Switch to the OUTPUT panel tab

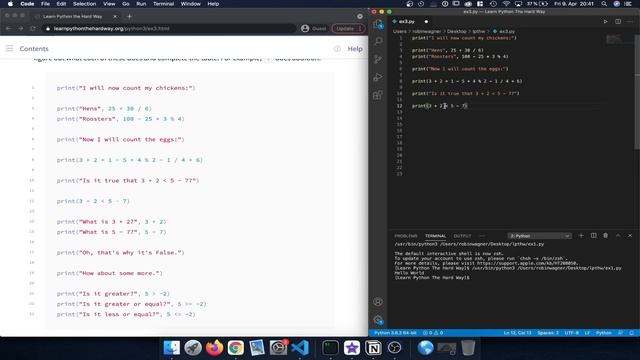tap(462, 236)
